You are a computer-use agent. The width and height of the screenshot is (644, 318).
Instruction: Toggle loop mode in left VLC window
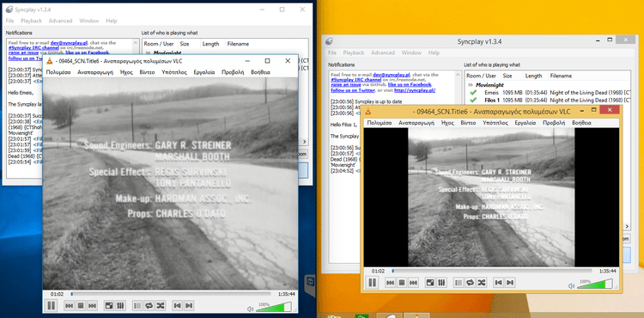(149, 305)
